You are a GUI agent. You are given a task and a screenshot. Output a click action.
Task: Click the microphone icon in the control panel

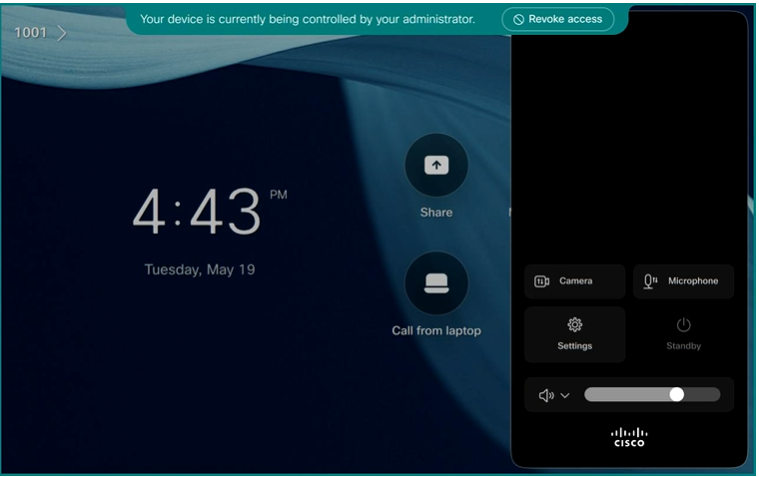click(650, 281)
